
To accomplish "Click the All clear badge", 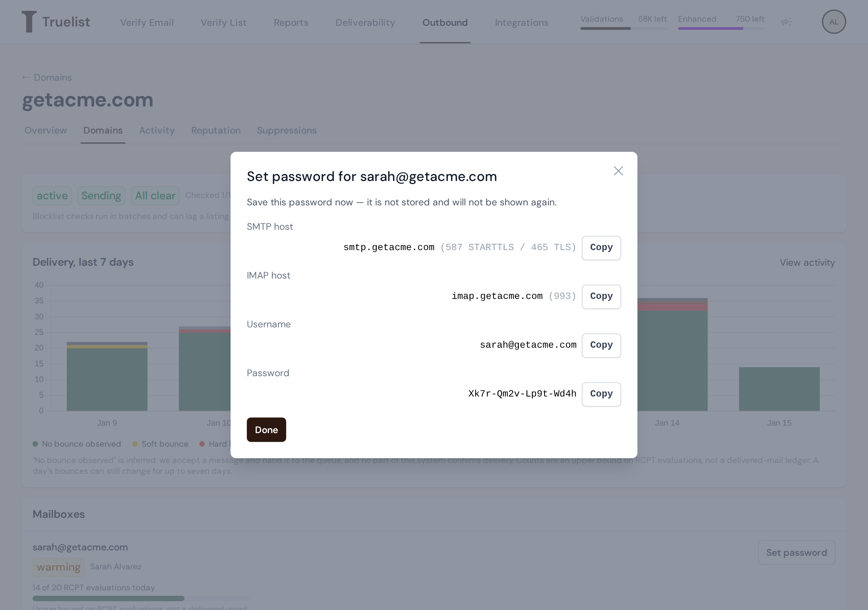I will coord(155,196).
